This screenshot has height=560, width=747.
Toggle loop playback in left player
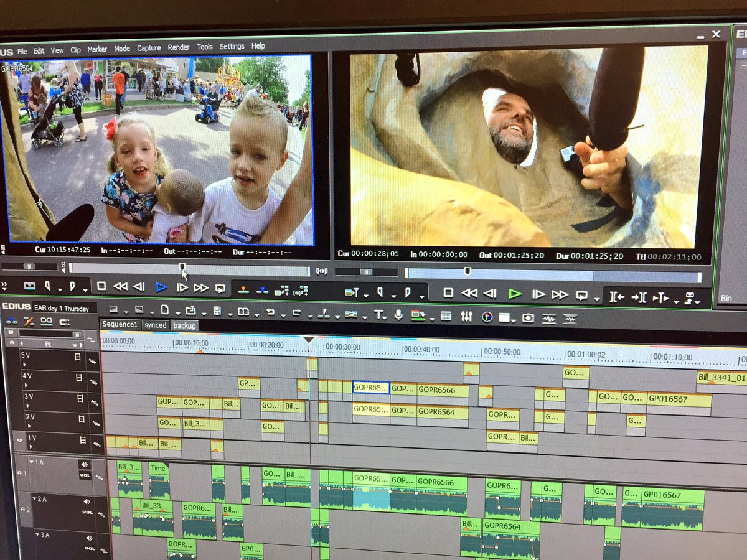point(220,289)
